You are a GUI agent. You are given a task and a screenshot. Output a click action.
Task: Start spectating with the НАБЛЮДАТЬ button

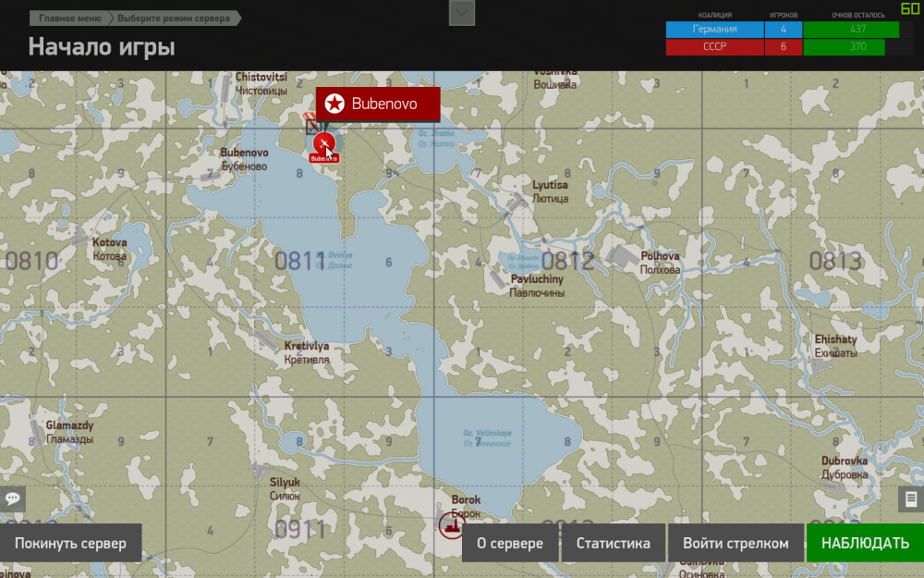click(x=866, y=544)
